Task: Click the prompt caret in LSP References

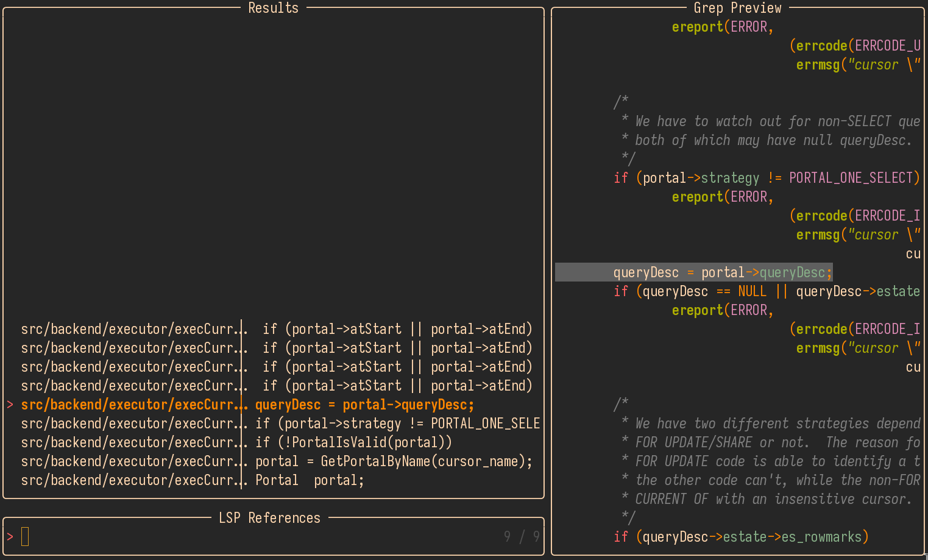Action: tap(10, 537)
